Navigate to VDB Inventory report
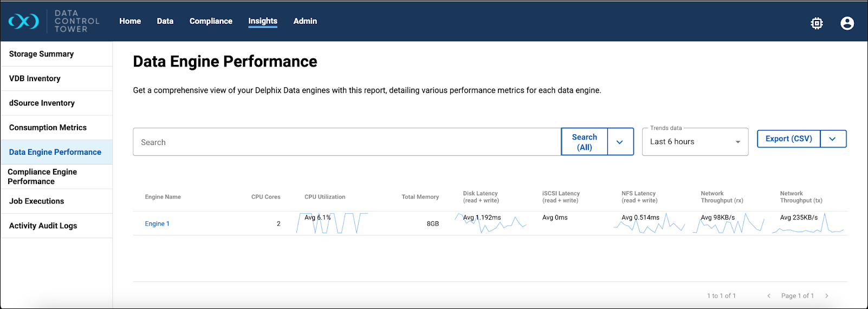 tap(35, 78)
